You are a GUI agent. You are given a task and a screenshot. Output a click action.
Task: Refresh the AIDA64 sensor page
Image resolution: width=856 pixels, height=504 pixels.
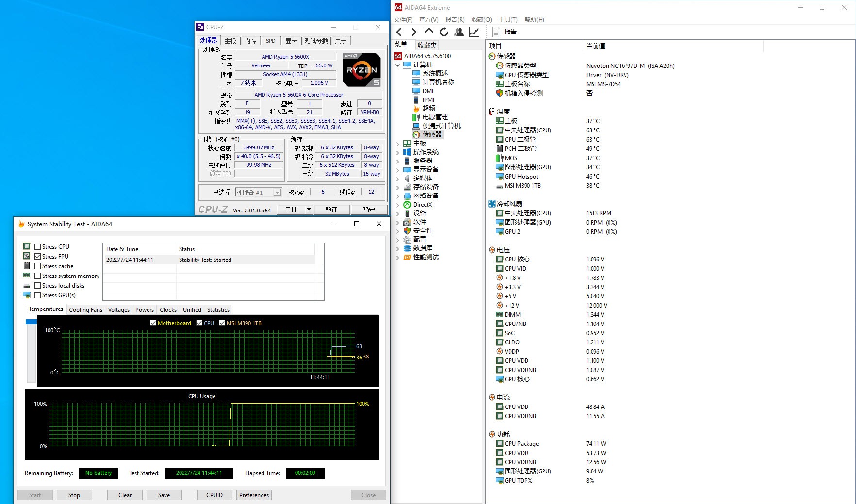coord(444,32)
